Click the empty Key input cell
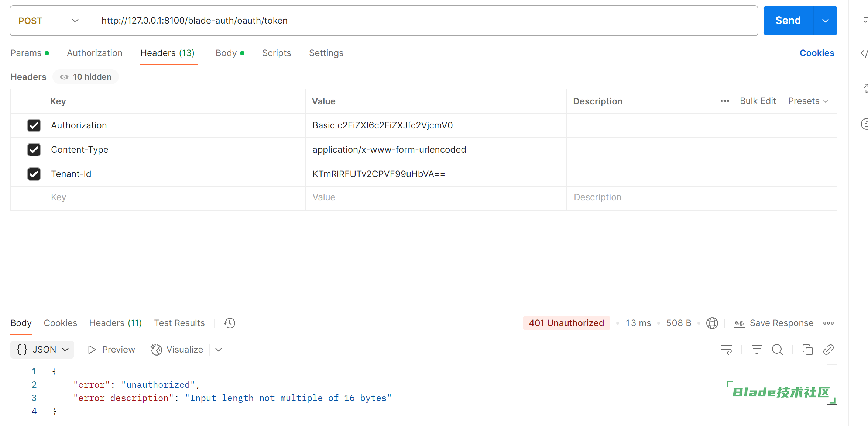Viewport: 868px width, 426px height. (174, 198)
